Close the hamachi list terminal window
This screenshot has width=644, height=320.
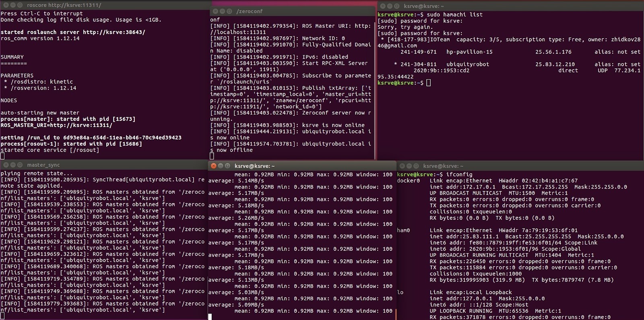[x=382, y=6]
